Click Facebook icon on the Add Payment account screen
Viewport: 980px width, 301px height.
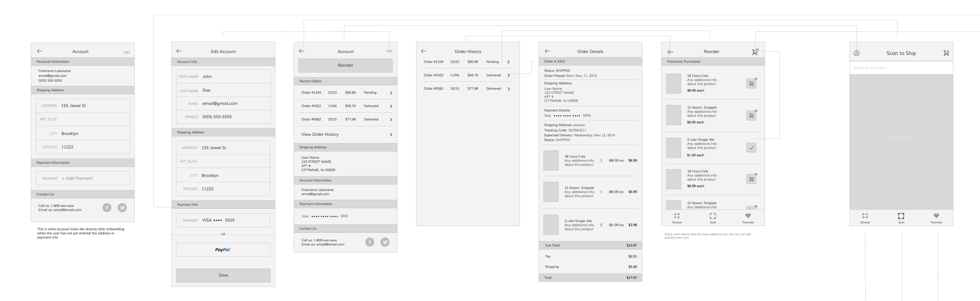[x=107, y=207]
